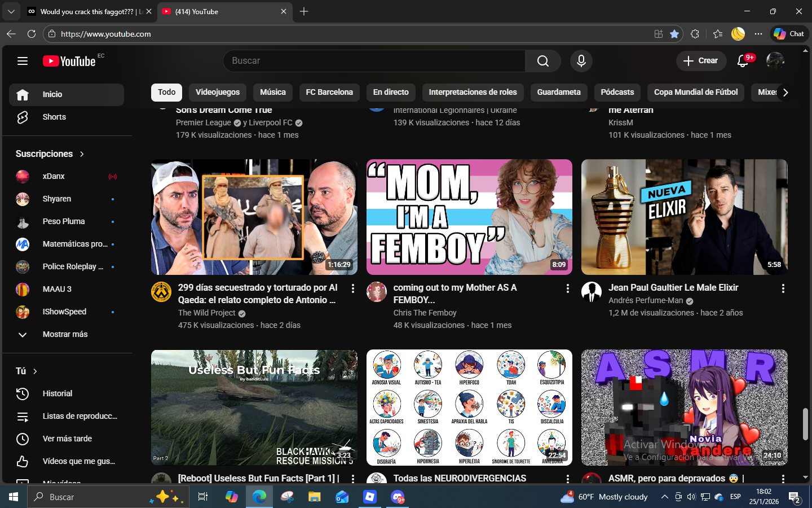Expand the Tú section
Viewport: 812px width, 508px height.
tap(27, 371)
